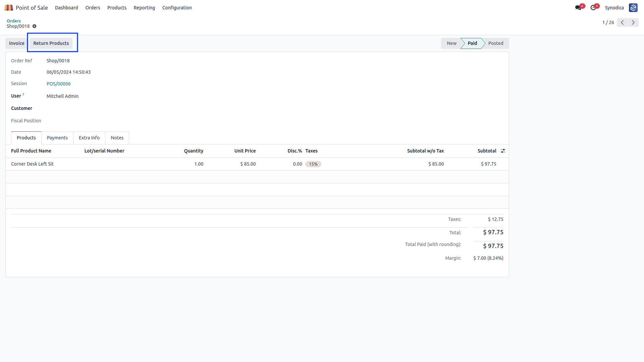Select the New status stage
The height and width of the screenshot is (362, 644).
pos(451,43)
